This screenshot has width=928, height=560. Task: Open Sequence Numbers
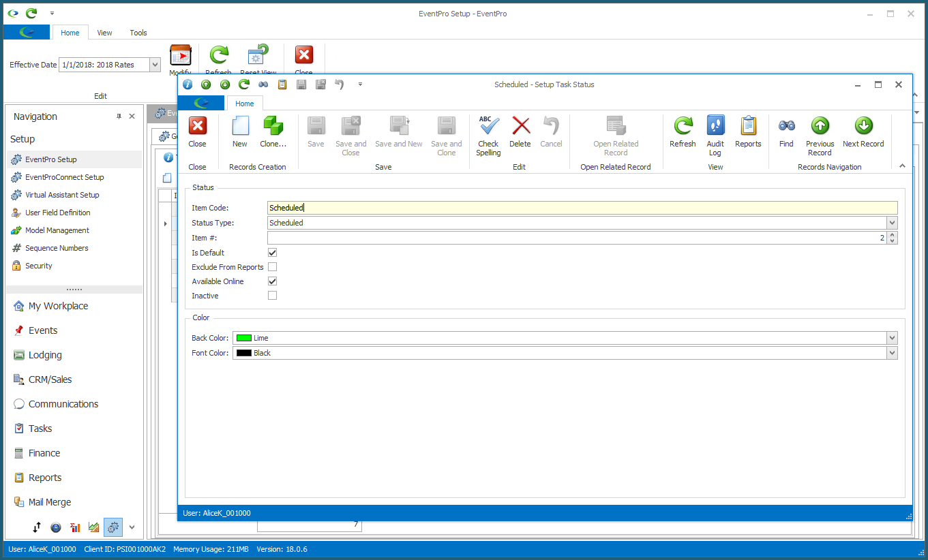point(75,248)
